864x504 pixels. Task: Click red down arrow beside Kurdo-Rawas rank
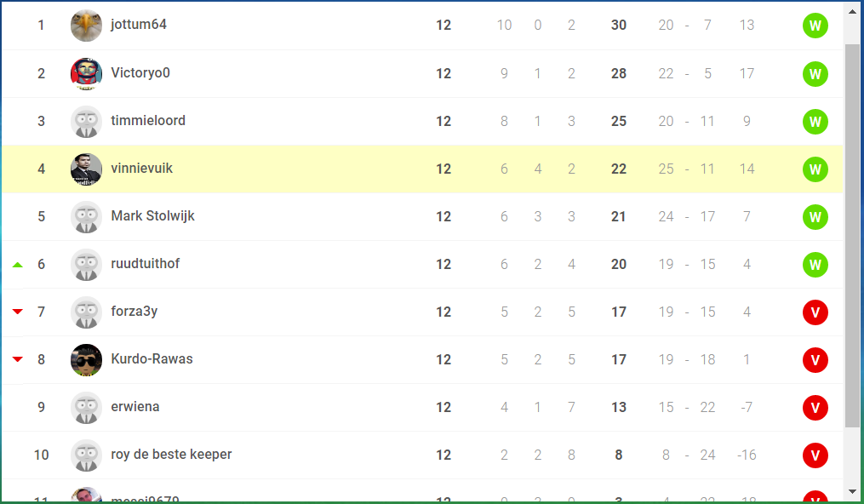(18, 359)
